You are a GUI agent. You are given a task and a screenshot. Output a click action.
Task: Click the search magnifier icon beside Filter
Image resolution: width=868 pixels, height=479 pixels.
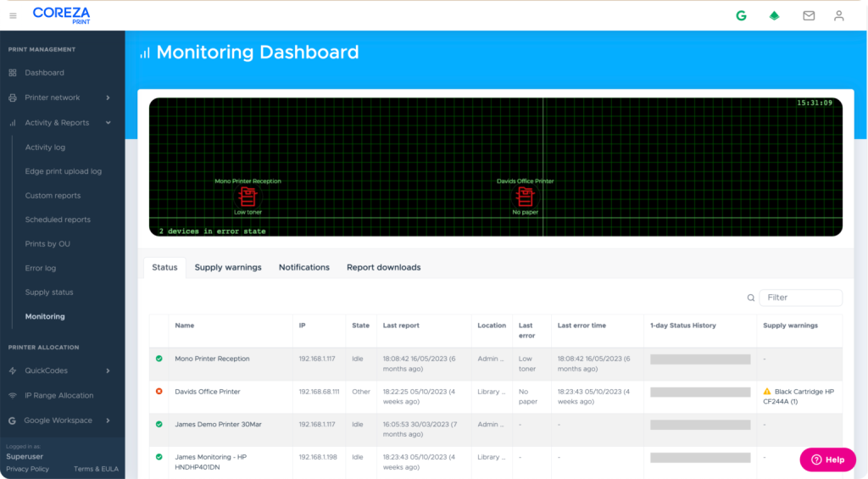click(750, 298)
